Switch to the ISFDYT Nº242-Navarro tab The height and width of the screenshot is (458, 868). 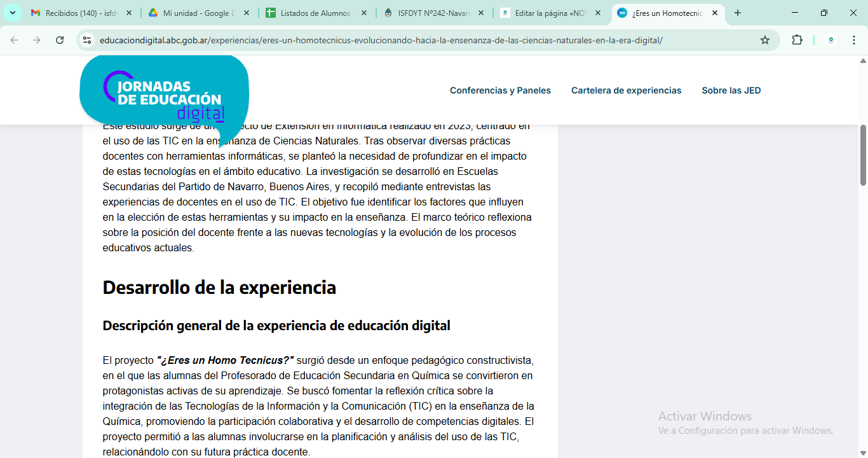433,13
